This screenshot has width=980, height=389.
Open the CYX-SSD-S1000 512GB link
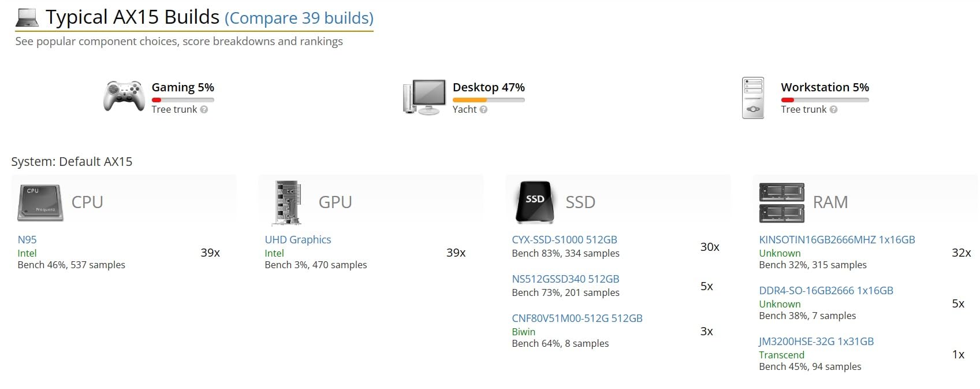(564, 240)
